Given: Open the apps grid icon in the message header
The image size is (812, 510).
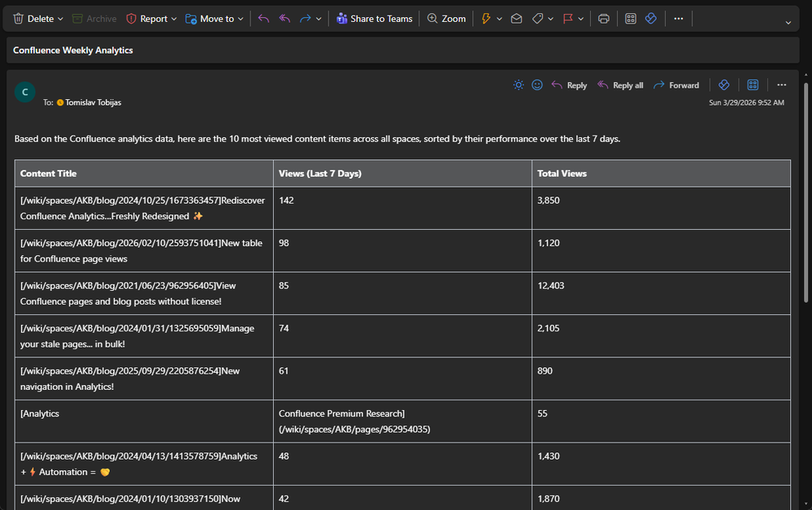Looking at the screenshot, I should coord(753,85).
